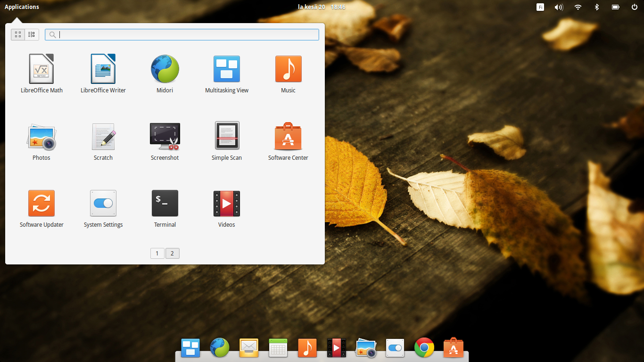Open LibreOffice Writer
Screen dimensions: 644x362
point(103,73)
